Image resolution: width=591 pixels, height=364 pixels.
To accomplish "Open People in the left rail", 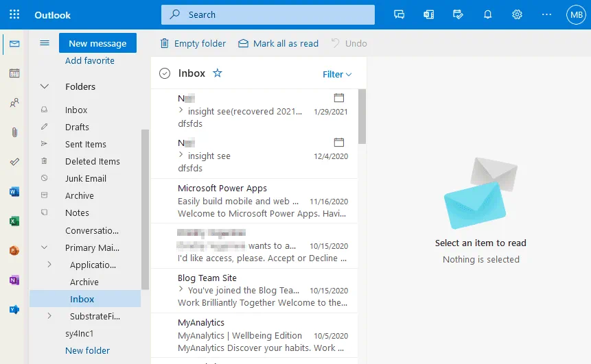I will click(14, 103).
